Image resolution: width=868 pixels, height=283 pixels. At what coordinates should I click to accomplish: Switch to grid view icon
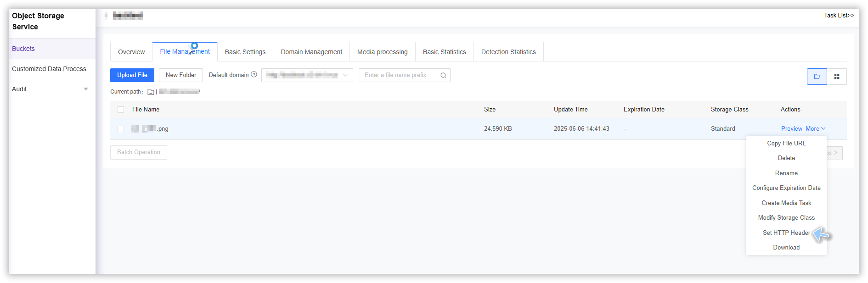837,77
